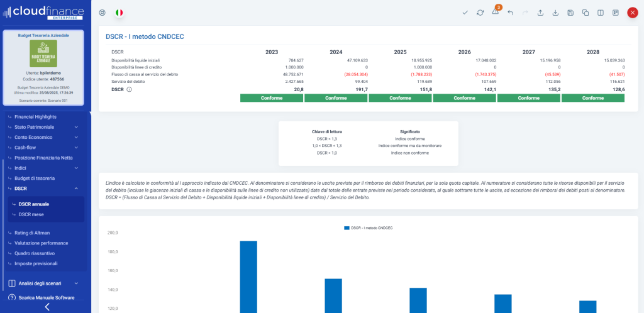Click the 2023 Conforme status button
This screenshot has height=313, width=644.
pyautogui.click(x=272, y=98)
